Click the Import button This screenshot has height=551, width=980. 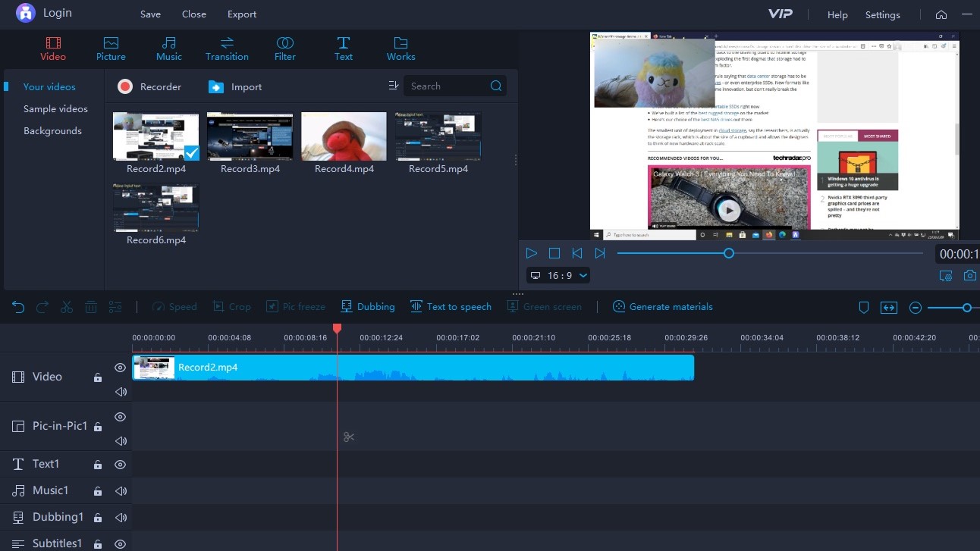tap(235, 86)
